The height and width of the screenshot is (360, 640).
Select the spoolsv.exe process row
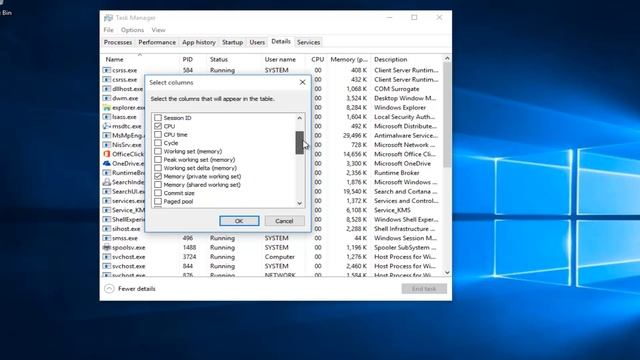tap(272, 247)
